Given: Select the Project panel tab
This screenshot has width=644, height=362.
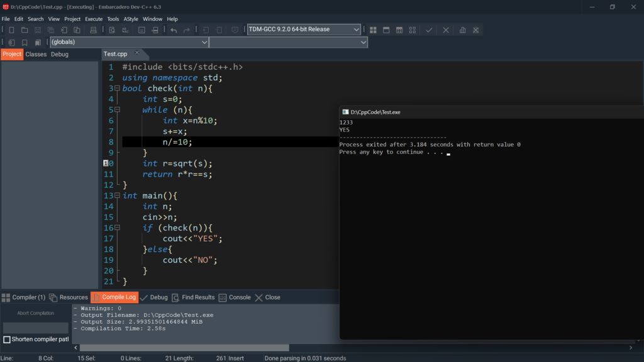Looking at the screenshot, I should tap(12, 54).
